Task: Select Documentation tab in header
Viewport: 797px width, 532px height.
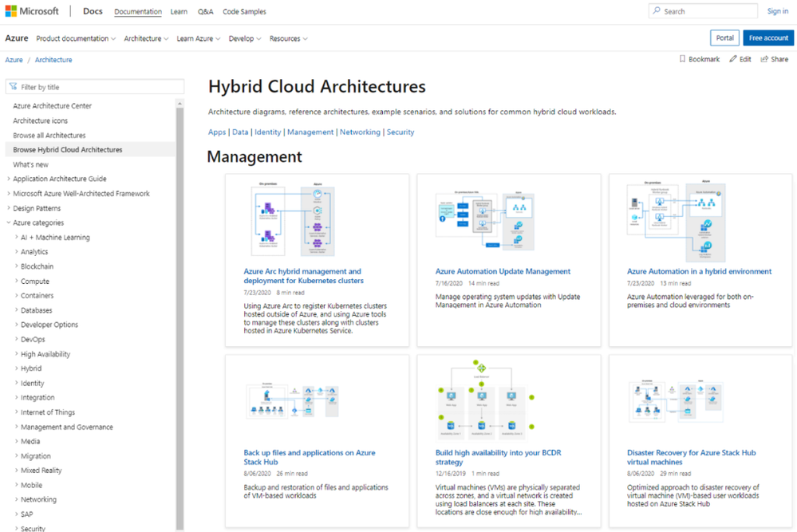Action: click(138, 12)
